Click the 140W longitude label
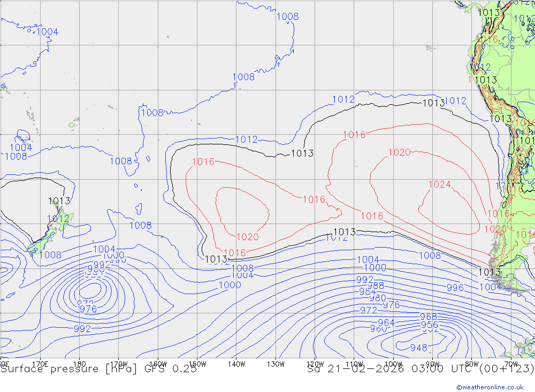This screenshot has height=392, width=535. 236,364
